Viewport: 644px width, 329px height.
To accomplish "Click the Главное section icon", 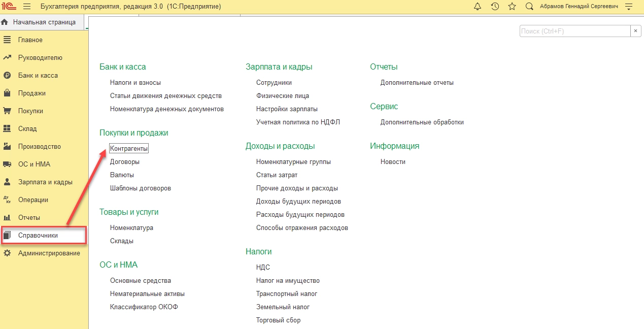I will [7, 40].
